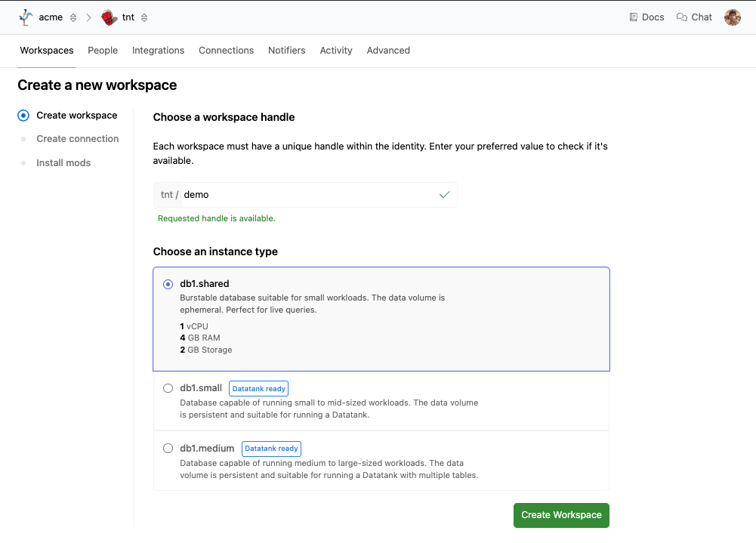Select the db1.shared instance type
Screen dimensions: 756x543
point(168,284)
